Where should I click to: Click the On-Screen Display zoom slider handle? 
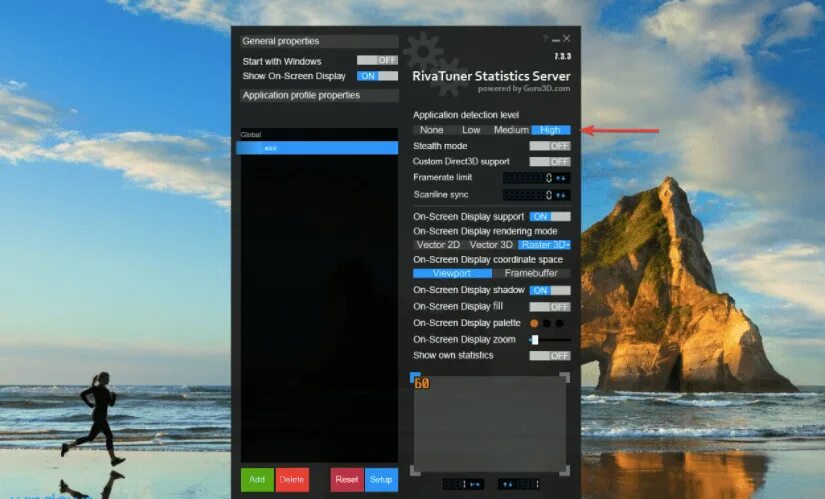point(535,340)
